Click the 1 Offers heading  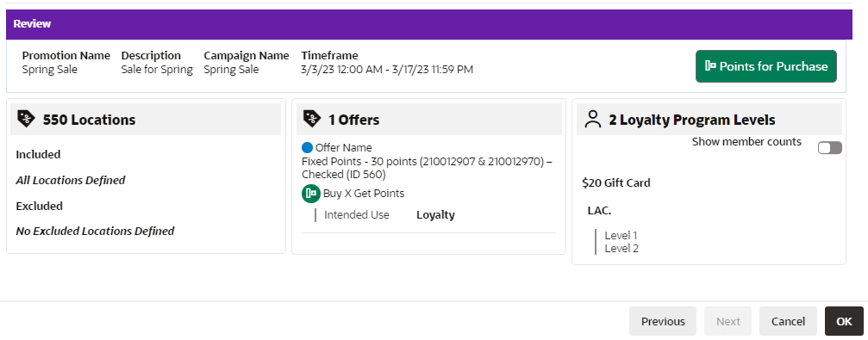[353, 120]
